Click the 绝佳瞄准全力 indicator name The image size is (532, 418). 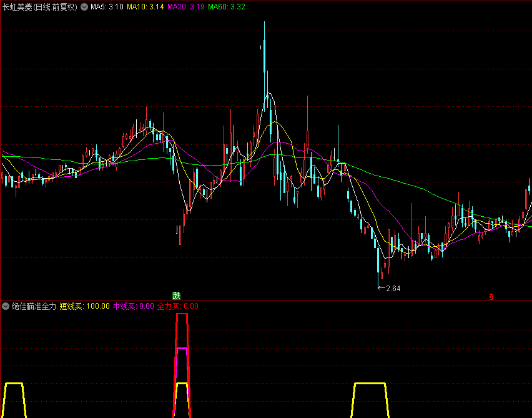click(x=34, y=306)
